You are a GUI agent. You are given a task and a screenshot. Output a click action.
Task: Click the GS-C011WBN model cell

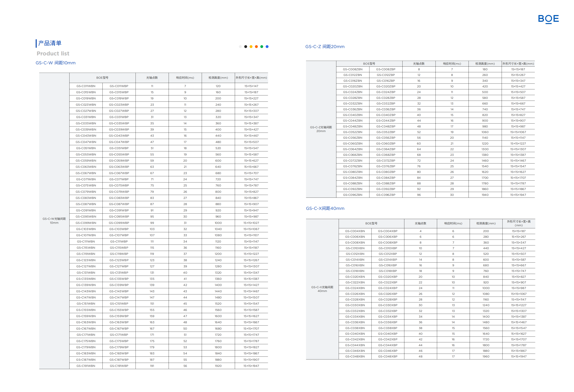click(x=86, y=86)
